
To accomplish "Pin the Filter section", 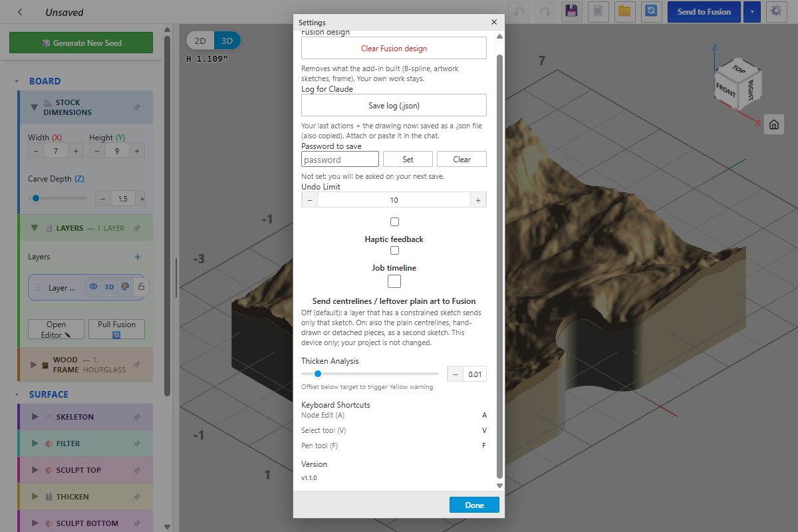I will tap(136, 444).
